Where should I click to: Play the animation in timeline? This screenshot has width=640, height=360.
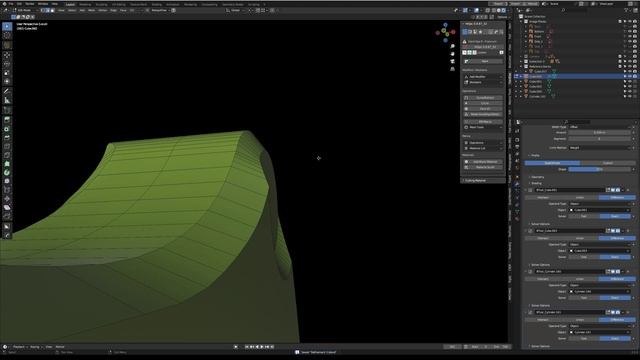(262, 347)
